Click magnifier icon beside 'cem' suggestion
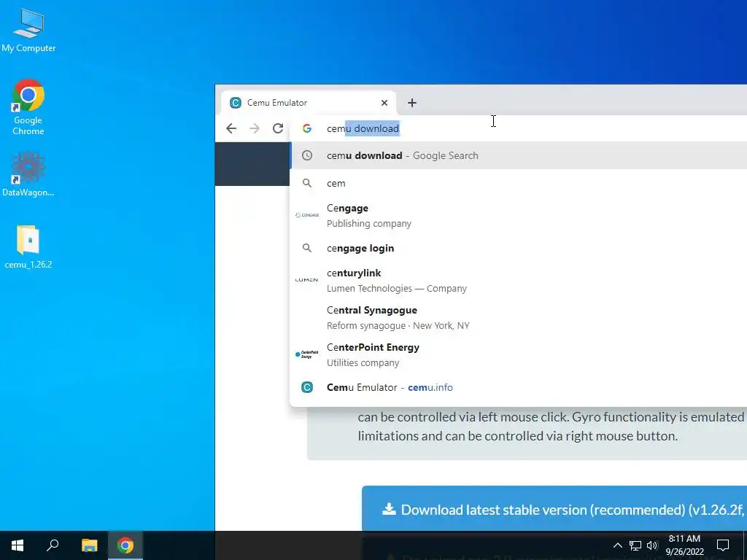 pyautogui.click(x=307, y=183)
